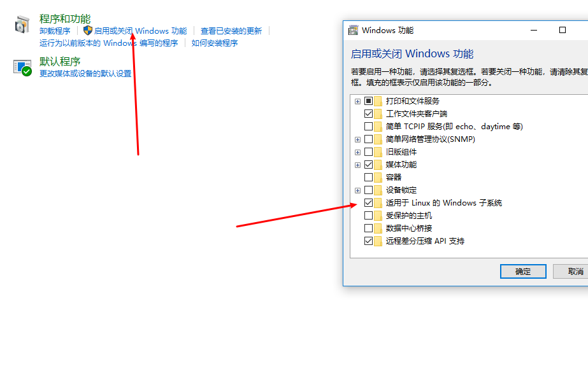Screen dimensions: 588x378
Task: Click folder icon of 受保护的主机
Action: click(x=378, y=216)
